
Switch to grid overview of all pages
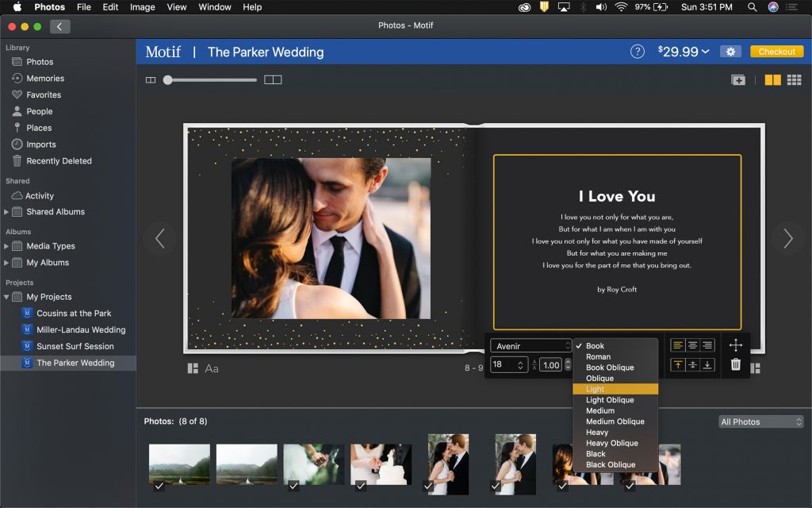794,80
